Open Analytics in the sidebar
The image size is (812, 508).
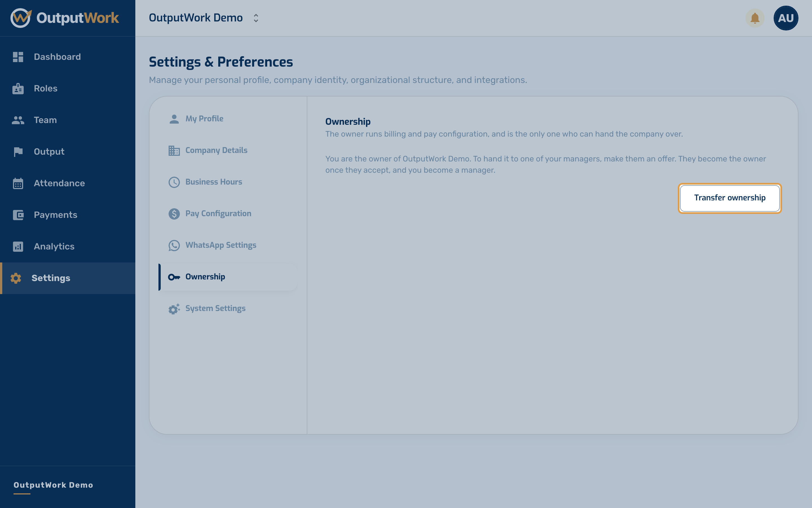68,246
